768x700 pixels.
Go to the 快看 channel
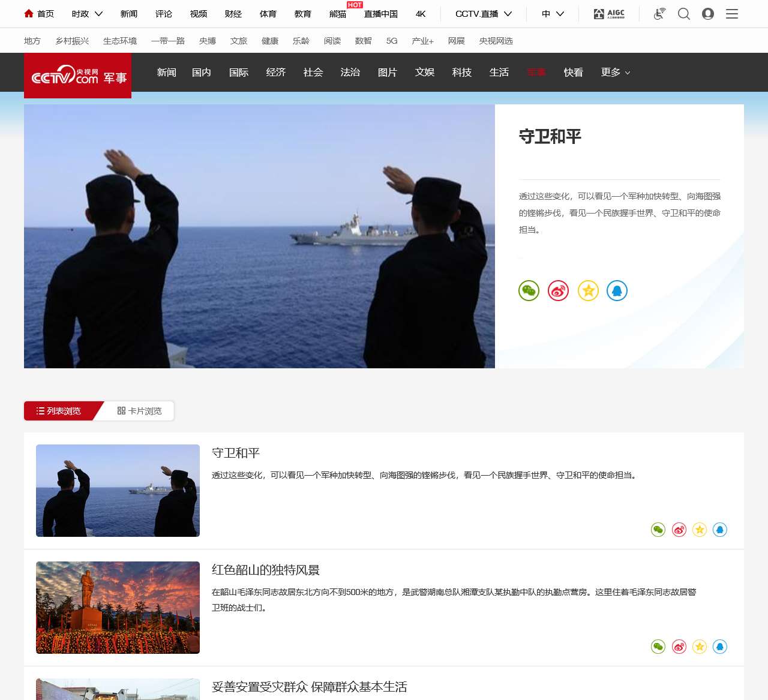click(x=574, y=73)
